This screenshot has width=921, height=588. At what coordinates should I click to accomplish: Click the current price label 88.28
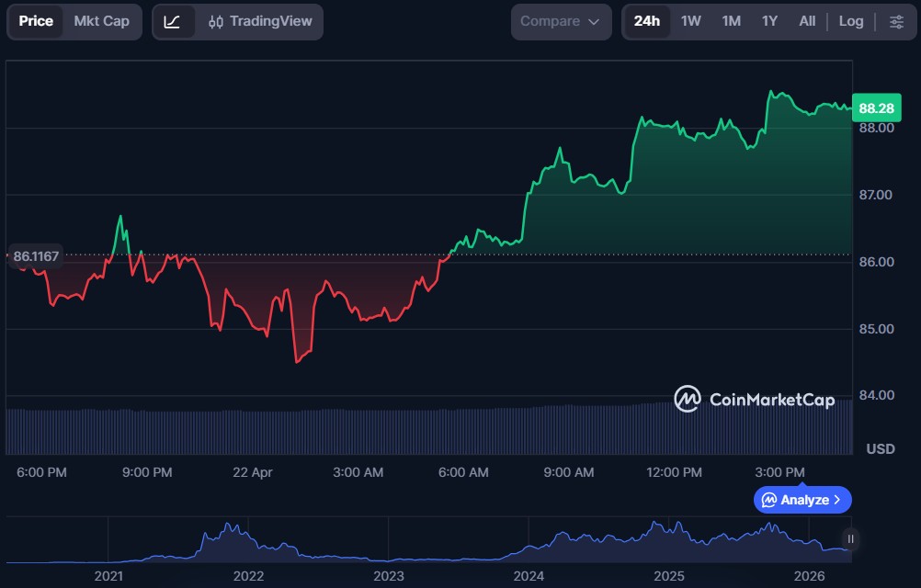[877, 108]
